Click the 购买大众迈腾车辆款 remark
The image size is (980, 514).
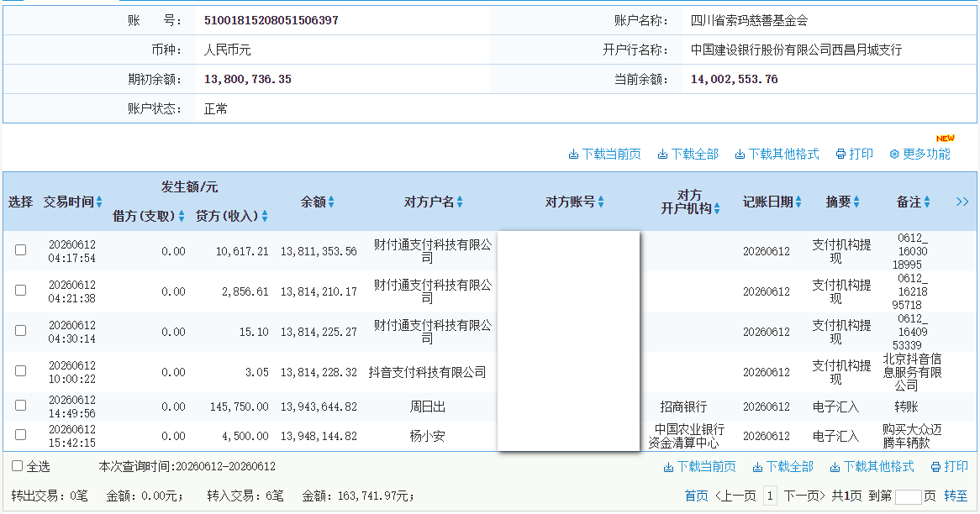tap(912, 436)
